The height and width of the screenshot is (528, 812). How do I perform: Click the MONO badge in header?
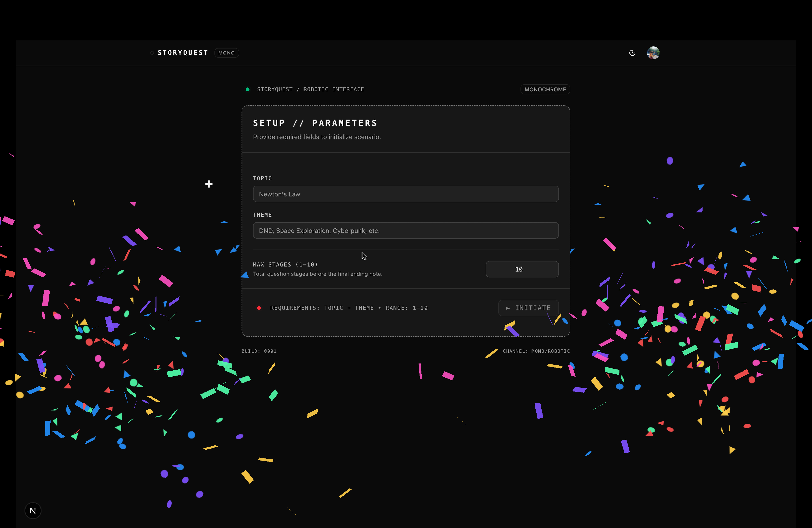[227, 53]
